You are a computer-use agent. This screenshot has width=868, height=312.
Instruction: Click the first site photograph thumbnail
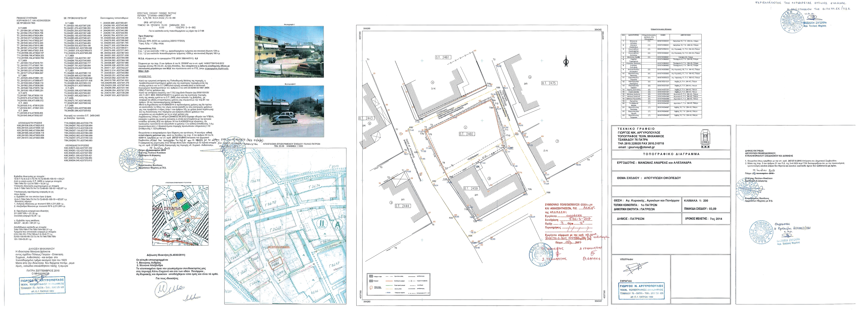289,52
